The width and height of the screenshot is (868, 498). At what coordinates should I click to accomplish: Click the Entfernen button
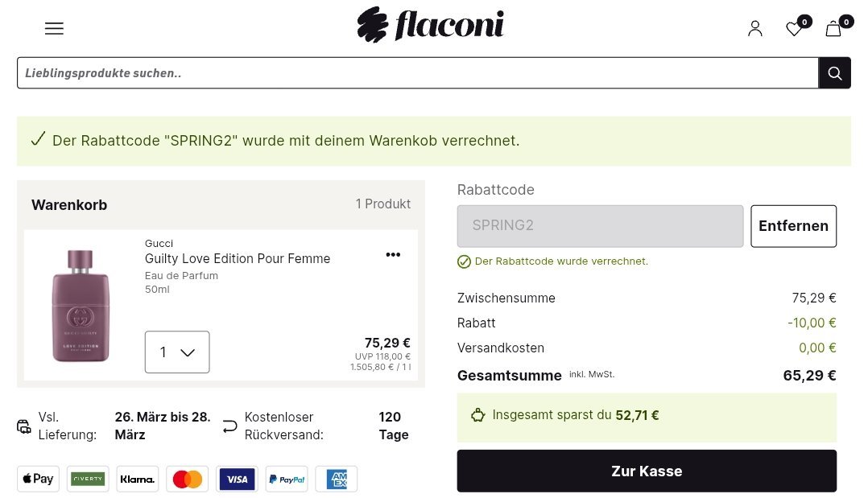click(x=793, y=226)
